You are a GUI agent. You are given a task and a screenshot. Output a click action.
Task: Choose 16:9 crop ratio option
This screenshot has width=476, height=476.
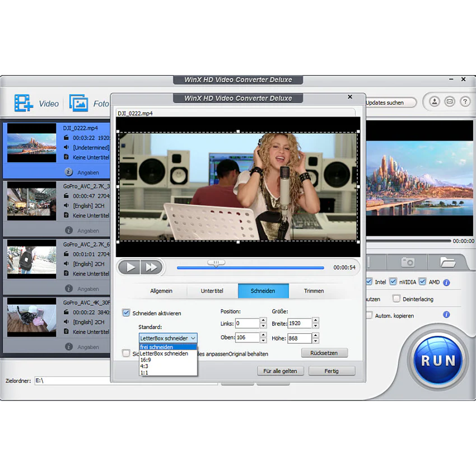coord(168,360)
